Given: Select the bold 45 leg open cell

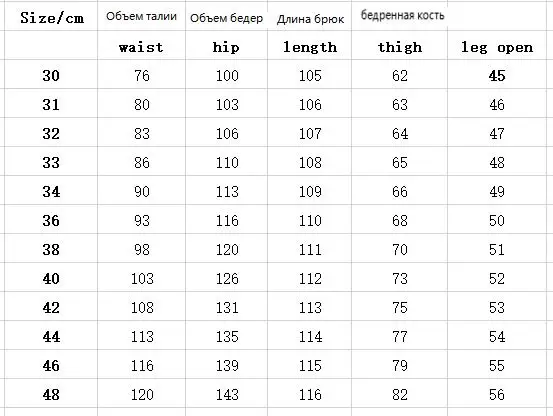Looking at the screenshot, I should 497,74.
